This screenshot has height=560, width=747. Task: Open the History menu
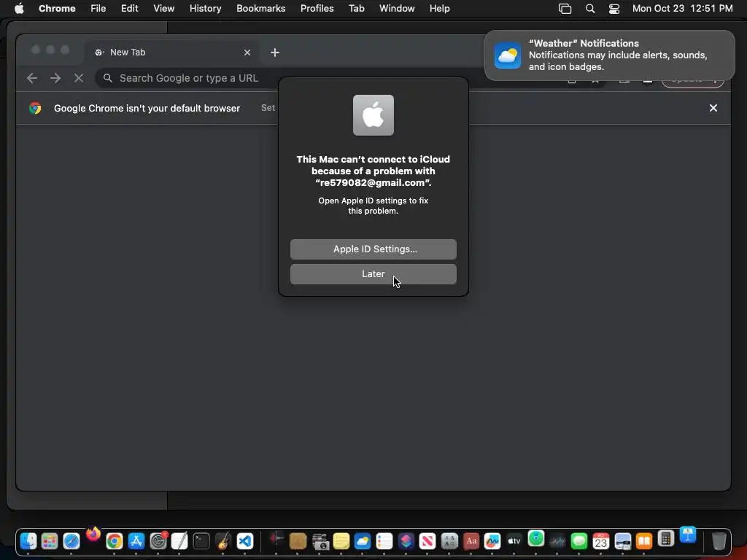coord(205,9)
